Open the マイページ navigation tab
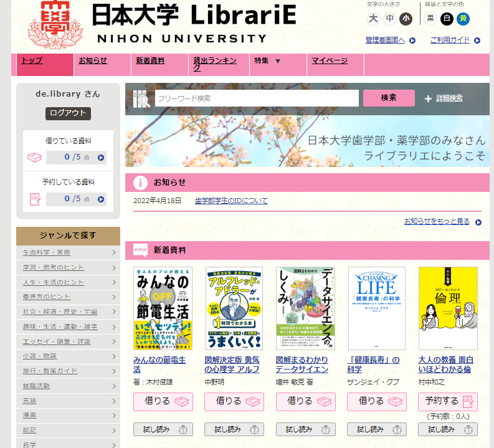This screenshot has height=448, width=494. [x=336, y=65]
